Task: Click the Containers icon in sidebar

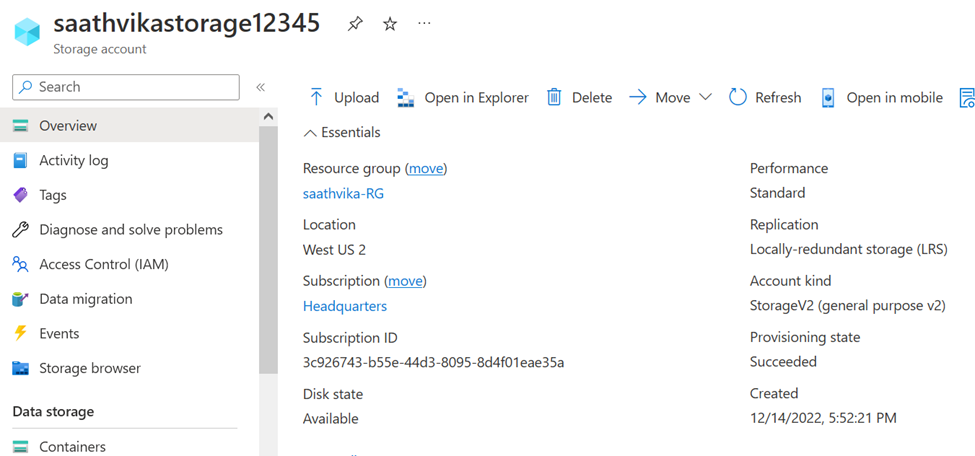Action: pos(21,447)
